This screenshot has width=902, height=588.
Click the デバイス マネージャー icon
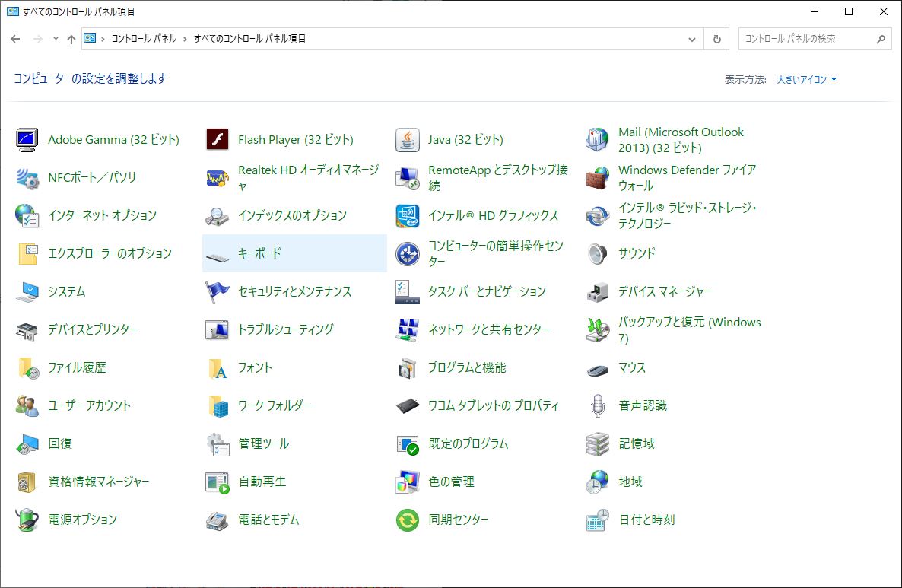click(x=597, y=291)
